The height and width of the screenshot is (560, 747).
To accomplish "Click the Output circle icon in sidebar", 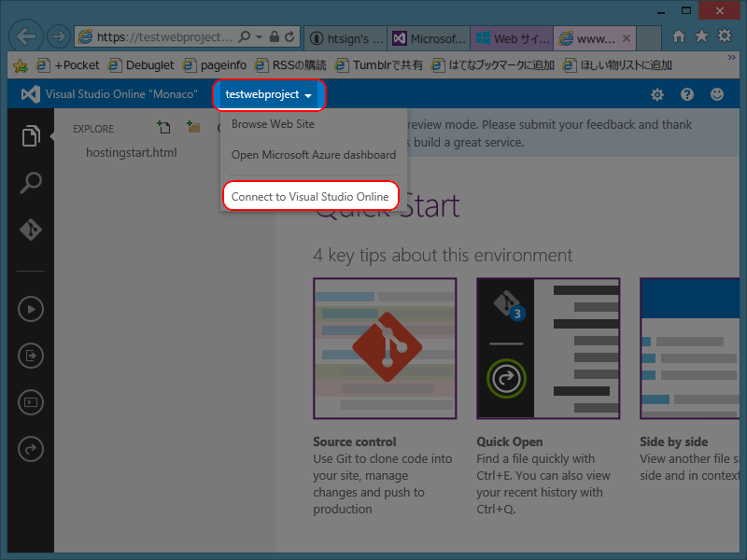I will point(31,356).
